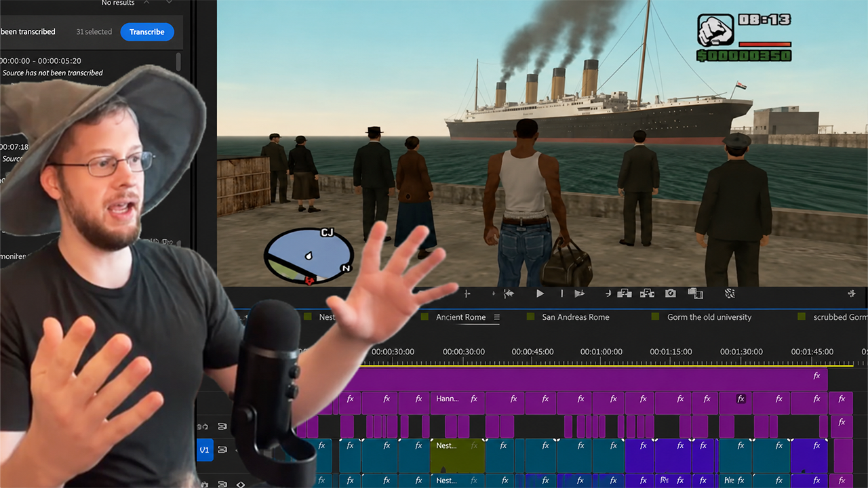Go to the next search result arrow
Image resolution: width=868 pixels, height=488 pixels.
(x=169, y=3)
